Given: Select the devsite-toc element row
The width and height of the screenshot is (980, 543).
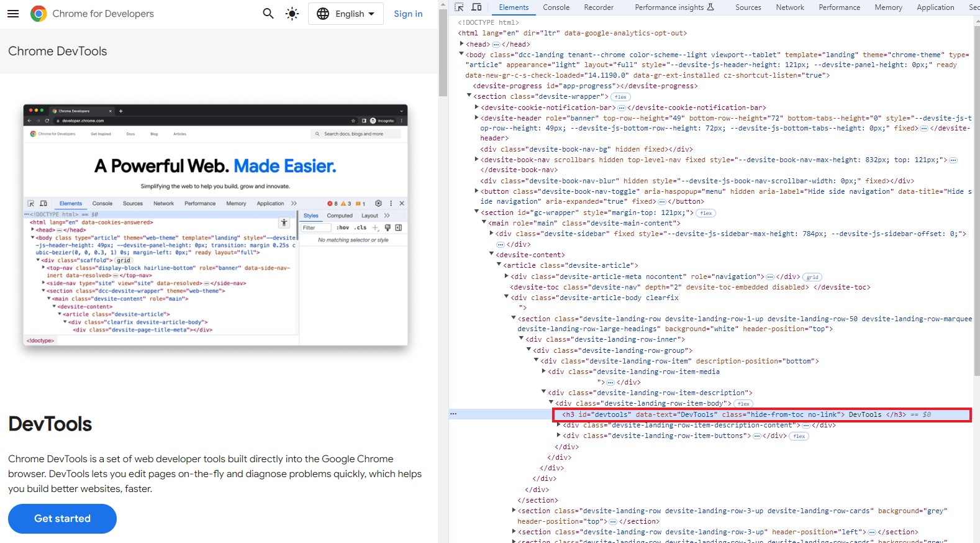Looking at the screenshot, I should point(689,287).
